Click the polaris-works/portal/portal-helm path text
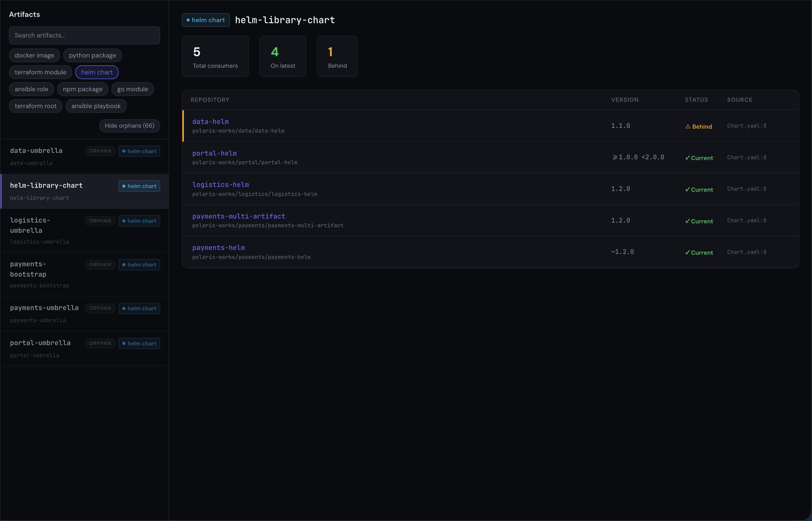The height and width of the screenshot is (521, 812). tap(245, 163)
